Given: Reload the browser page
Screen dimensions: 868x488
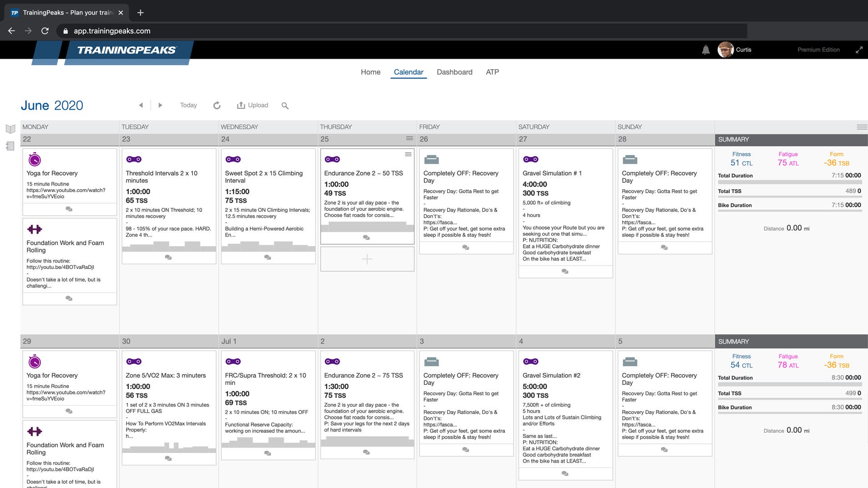Looking at the screenshot, I should point(45,31).
